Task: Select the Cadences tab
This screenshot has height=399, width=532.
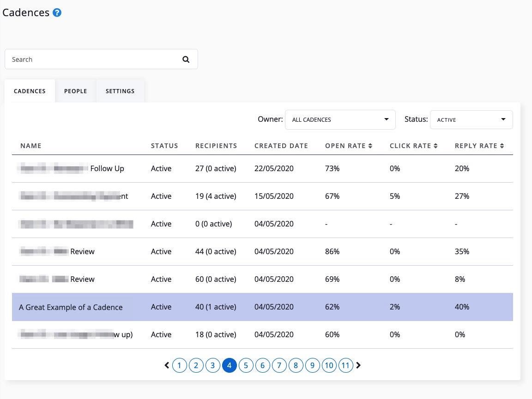Action: 30,91
